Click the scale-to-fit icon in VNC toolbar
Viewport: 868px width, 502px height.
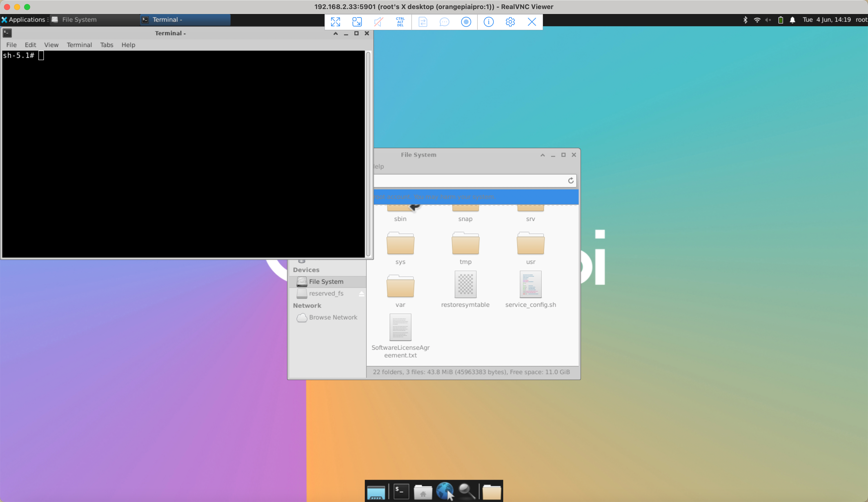[357, 22]
